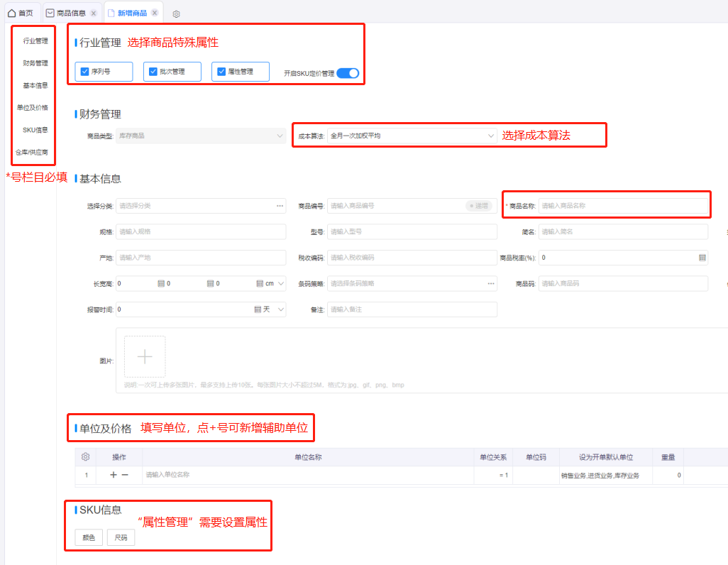Jump to 仓库/供应商 section in sidebar
Image resolution: width=728 pixels, height=565 pixels.
pos(31,153)
